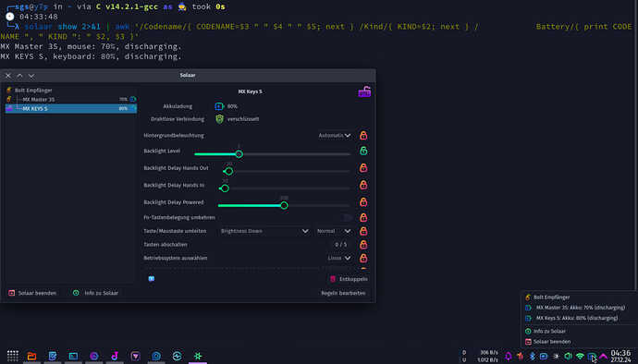This screenshot has width=638, height=364.
Task: Select MX Keys S Akku entry in tray menu
Action: pyautogui.click(x=580, y=318)
